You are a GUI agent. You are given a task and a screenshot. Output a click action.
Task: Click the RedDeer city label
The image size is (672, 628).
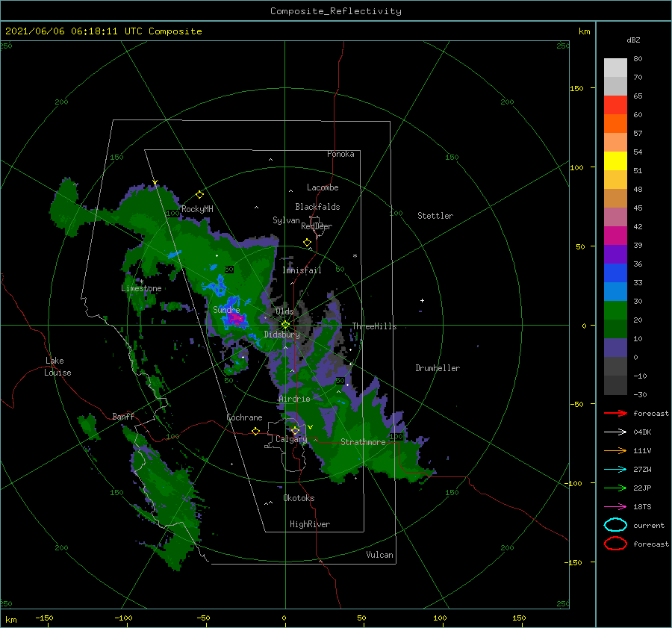coord(317,226)
